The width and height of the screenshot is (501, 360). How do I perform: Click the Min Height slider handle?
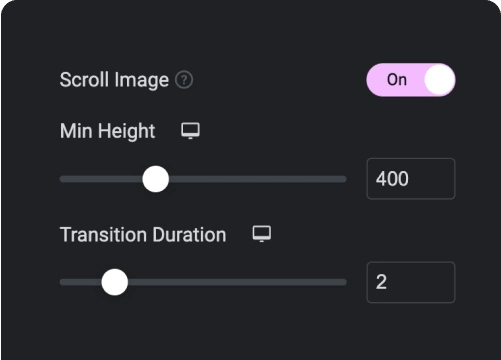[x=155, y=179]
